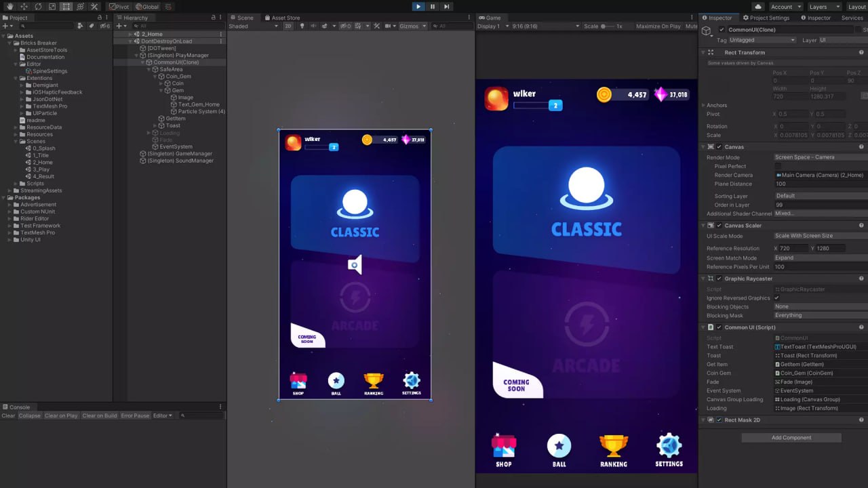The width and height of the screenshot is (868, 488).
Task: Click the Add Component button
Action: (791, 437)
